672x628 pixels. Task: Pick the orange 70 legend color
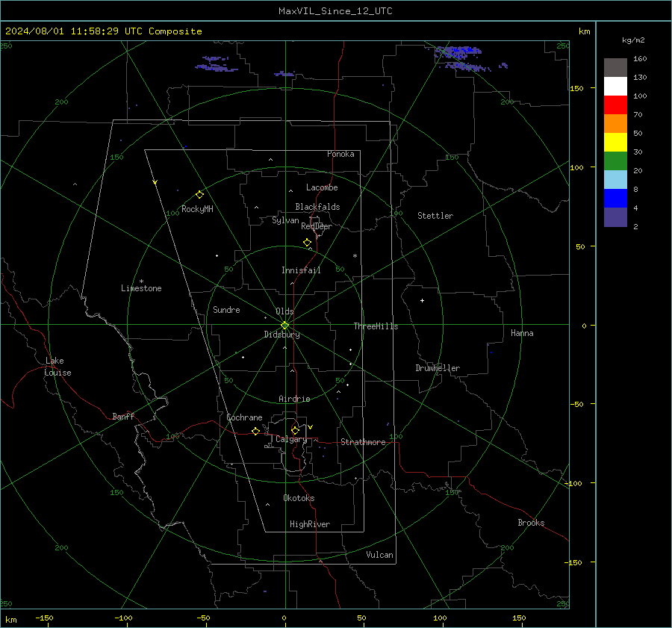(x=615, y=123)
